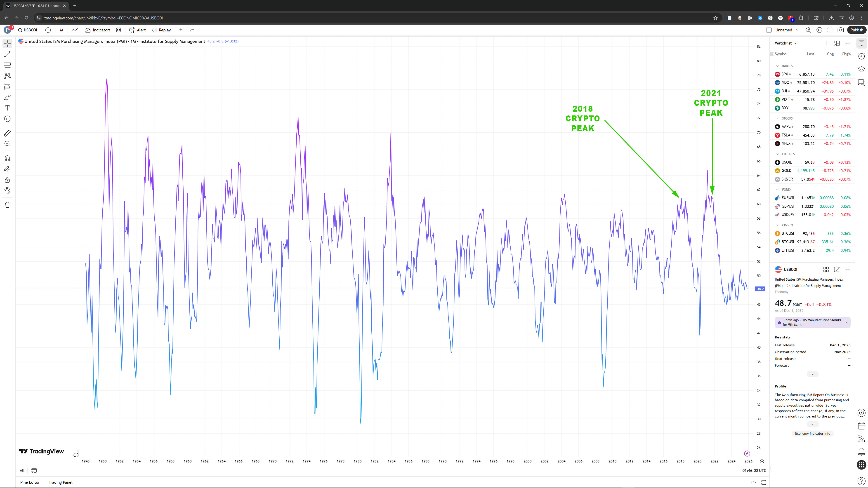Activate the magnet mode tool
Screen dimensions: 868x488
click(7, 158)
